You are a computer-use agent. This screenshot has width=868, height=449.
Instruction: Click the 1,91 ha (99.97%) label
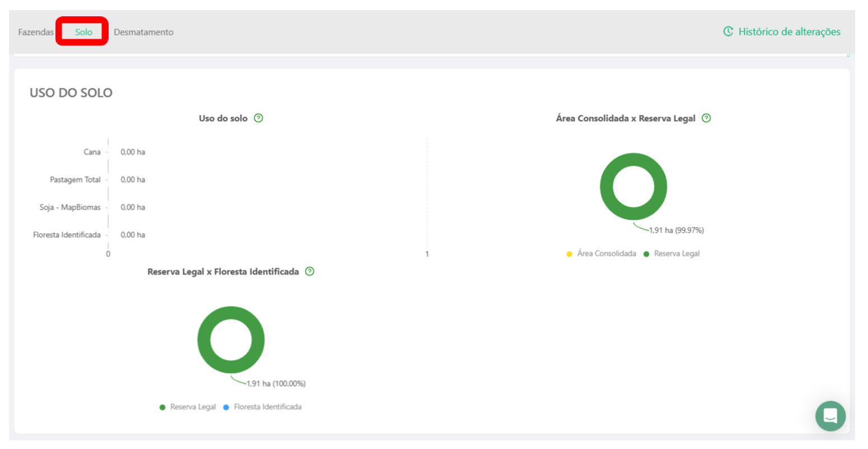pyautogui.click(x=676, y=230)
